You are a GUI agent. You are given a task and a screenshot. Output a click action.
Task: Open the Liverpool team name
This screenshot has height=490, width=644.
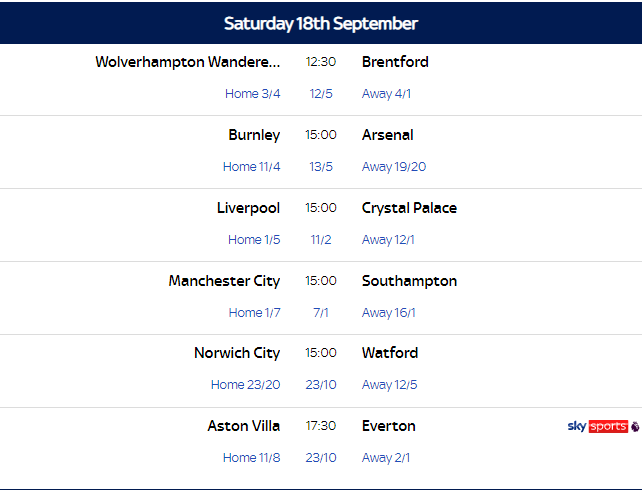click(248, 208)
